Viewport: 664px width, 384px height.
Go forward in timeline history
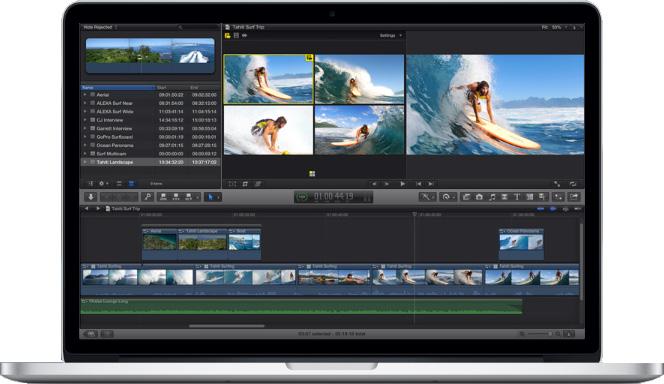98,209
